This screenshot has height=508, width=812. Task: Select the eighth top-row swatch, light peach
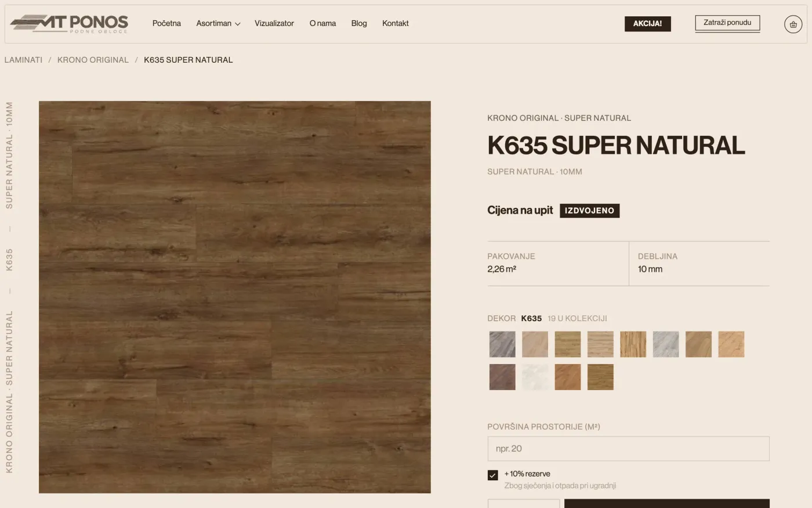pos(731,344)
